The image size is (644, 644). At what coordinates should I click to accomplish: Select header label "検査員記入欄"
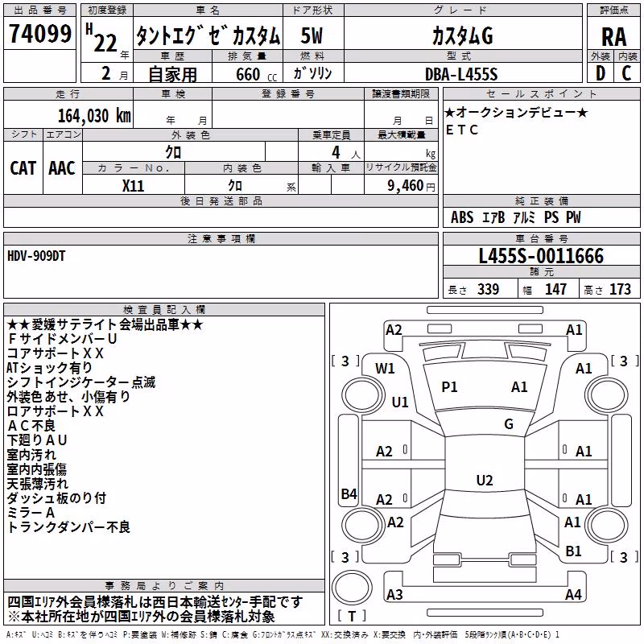click(164, 310)
